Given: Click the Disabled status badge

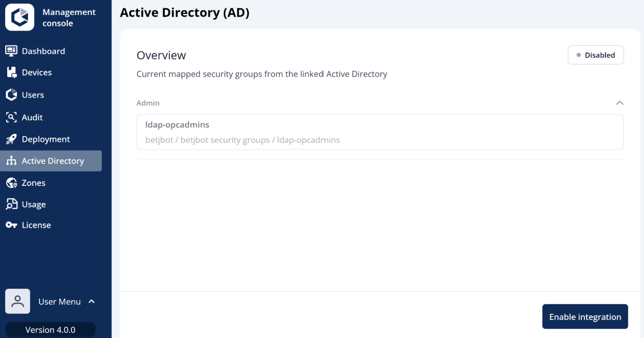Looking at the screenshot, I should point(596,55).
